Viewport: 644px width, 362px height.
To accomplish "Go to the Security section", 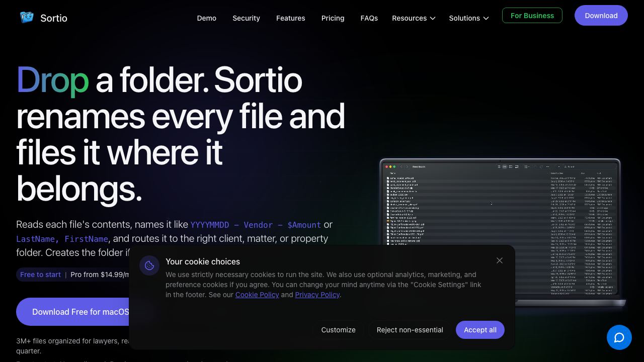I will pos(247,18).
